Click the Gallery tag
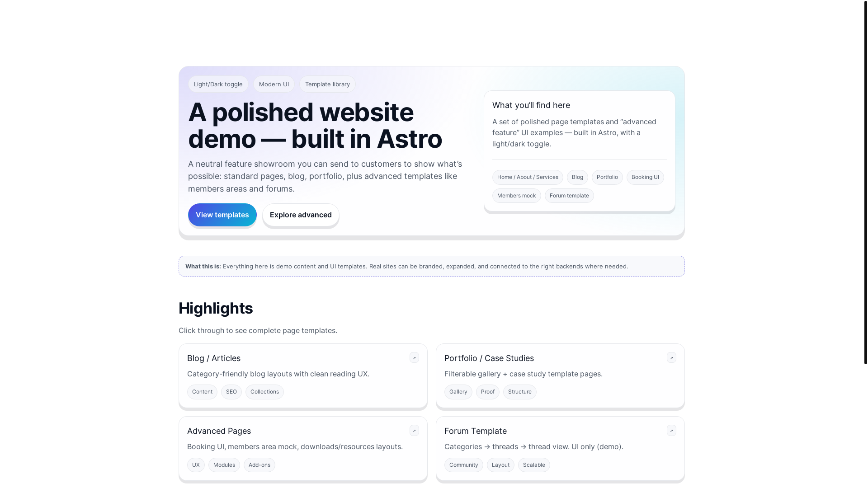Viewport: 868px width, 488px height. tap(458, 392)
